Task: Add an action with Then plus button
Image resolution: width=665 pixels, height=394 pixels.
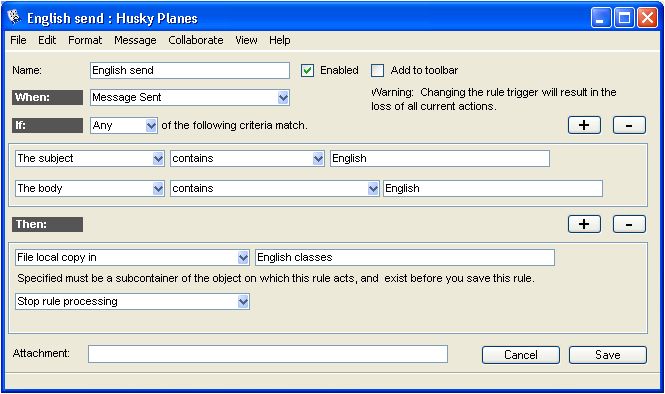Action: point(584,224)
